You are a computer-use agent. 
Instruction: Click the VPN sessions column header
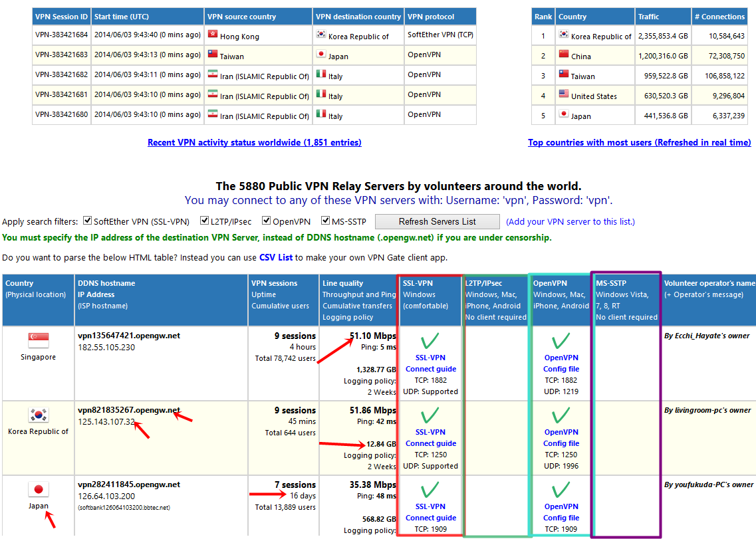283,300
